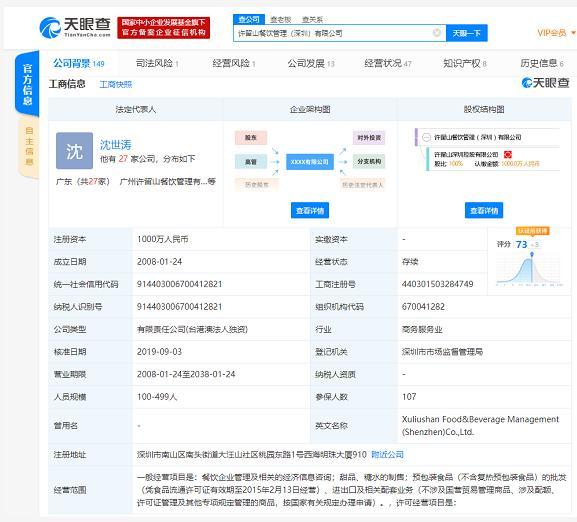Screen dimensions: 577x522
Task: Open the 公司背景 tab
Action: pos(79,63)
